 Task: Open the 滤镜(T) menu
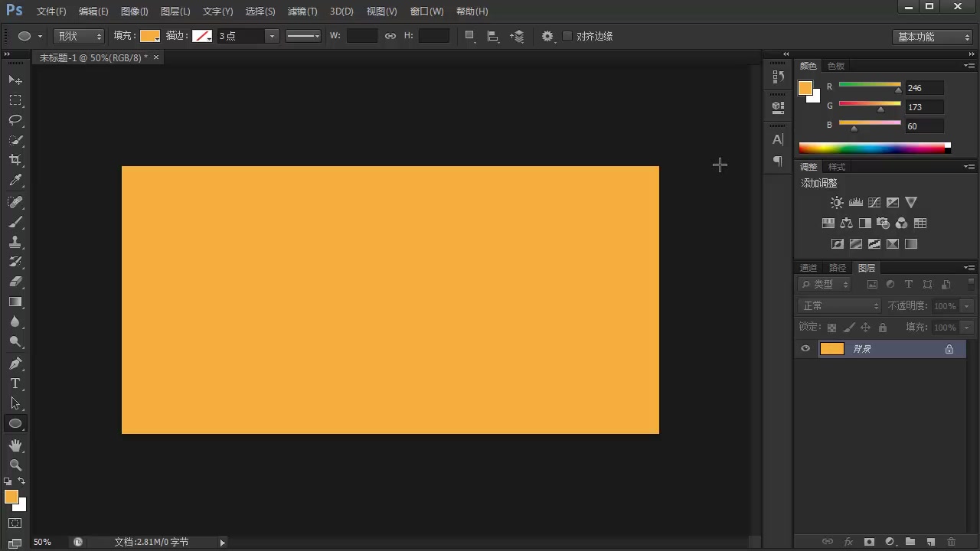[302, 11]
